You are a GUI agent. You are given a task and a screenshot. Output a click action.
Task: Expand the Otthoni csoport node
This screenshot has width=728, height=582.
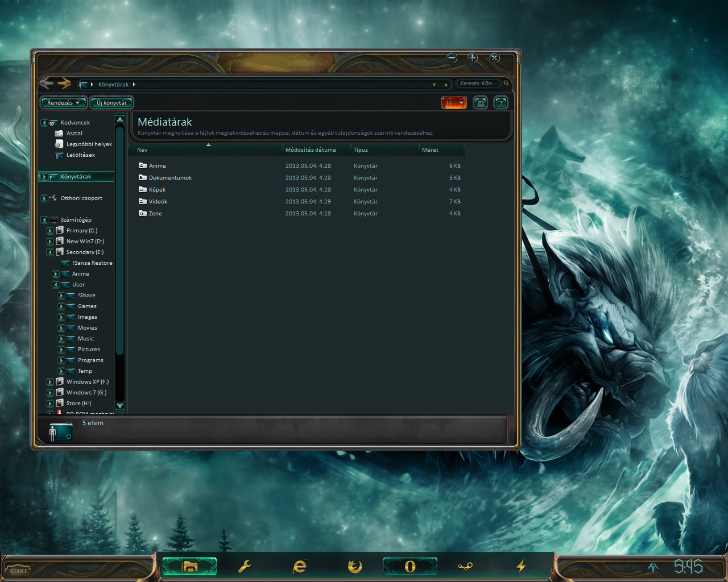44,198
